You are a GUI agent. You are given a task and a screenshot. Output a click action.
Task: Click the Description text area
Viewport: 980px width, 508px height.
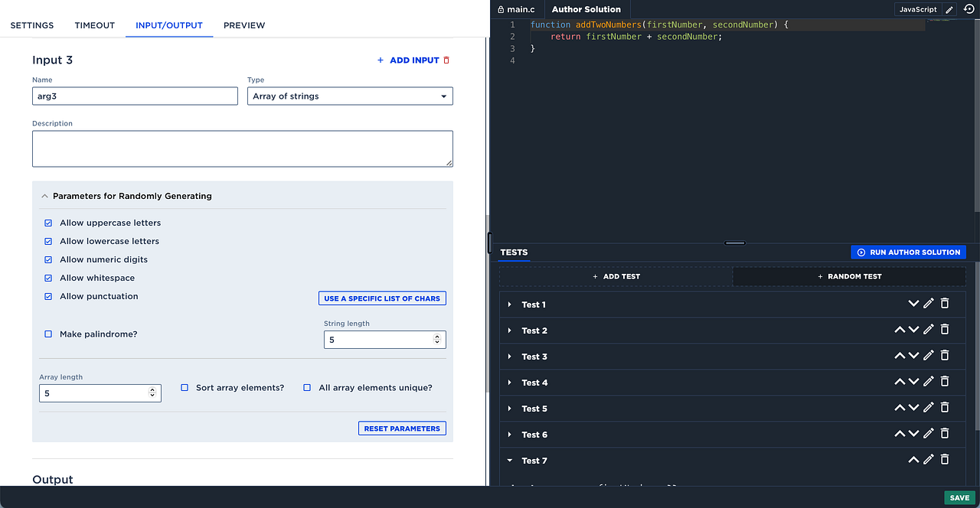coord(243,148)
